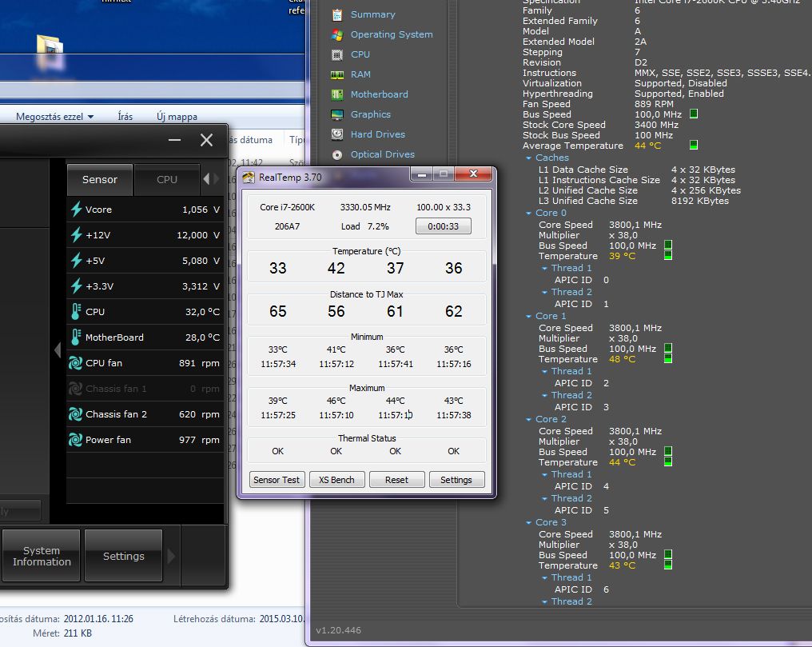Collapse Thread 2 under Core 2
This screenshot has width=812, height=647.
[544, 498]
